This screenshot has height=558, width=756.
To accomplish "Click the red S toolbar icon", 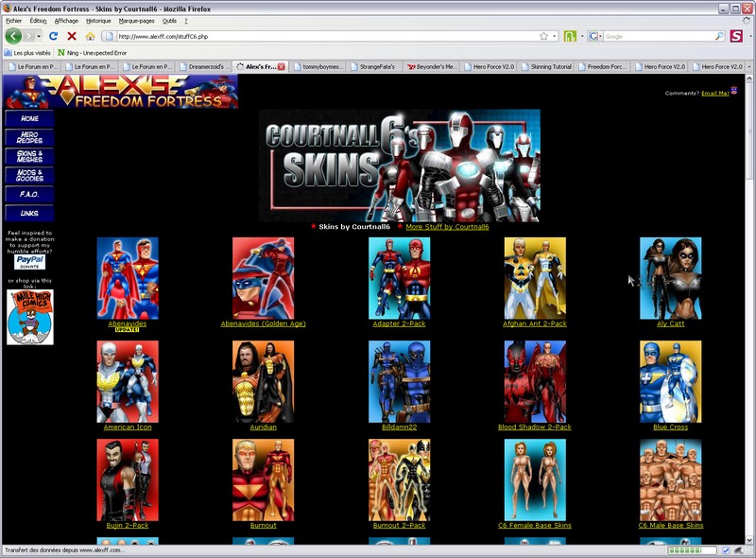I will click(736, 36).
